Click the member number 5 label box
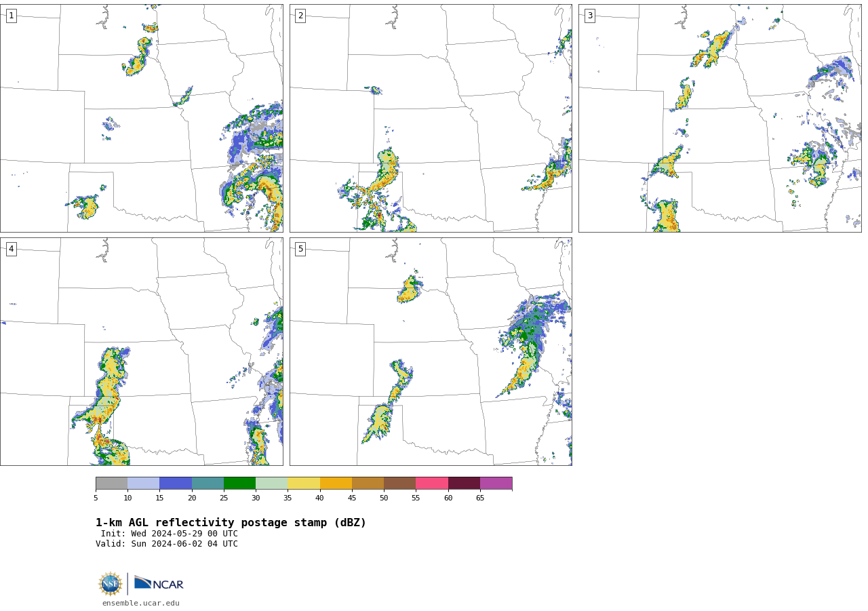This screenshot has height=611, width=868. (x=300, y=249)
